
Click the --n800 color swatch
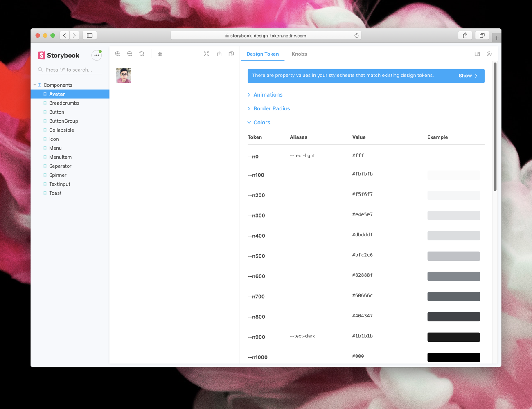click(x=453, y=317)
